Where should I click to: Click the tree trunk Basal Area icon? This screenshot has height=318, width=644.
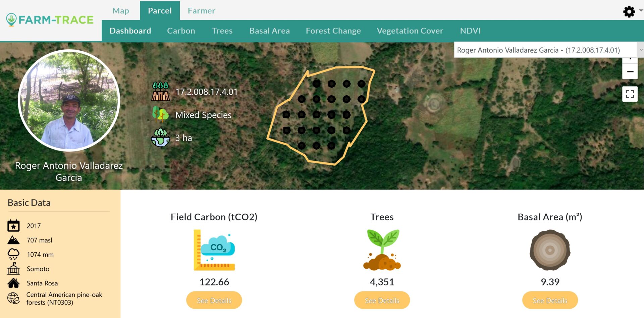[550, 250]
